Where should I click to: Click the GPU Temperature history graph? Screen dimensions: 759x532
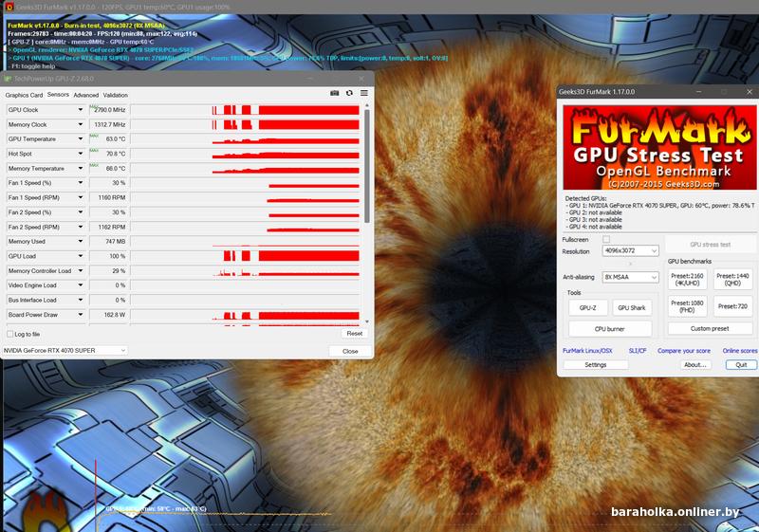point(246,138)
